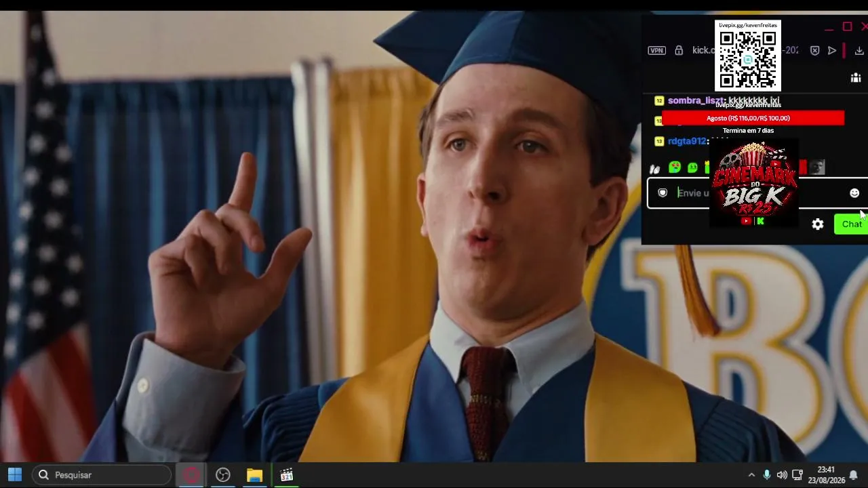
Task: Open the clapperboard video app on taskbar
Action: click(287, 475)
